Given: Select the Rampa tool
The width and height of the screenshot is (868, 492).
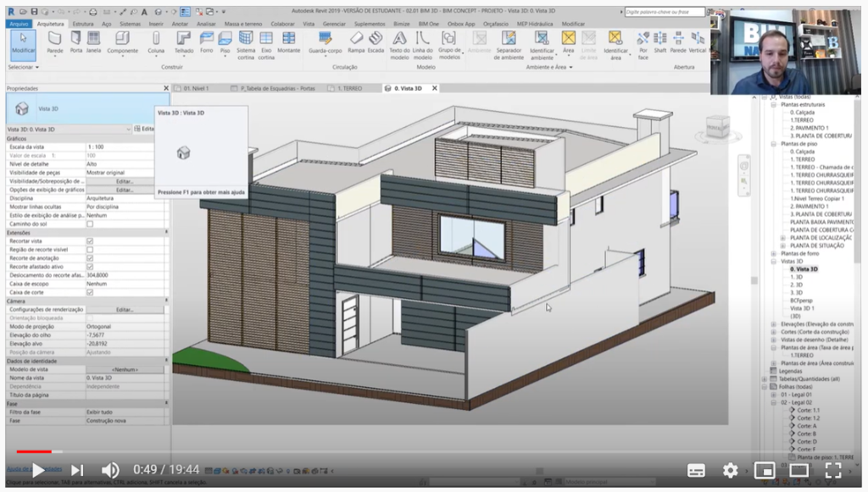Looking at the screenshot, I should [x=356, y=42].
